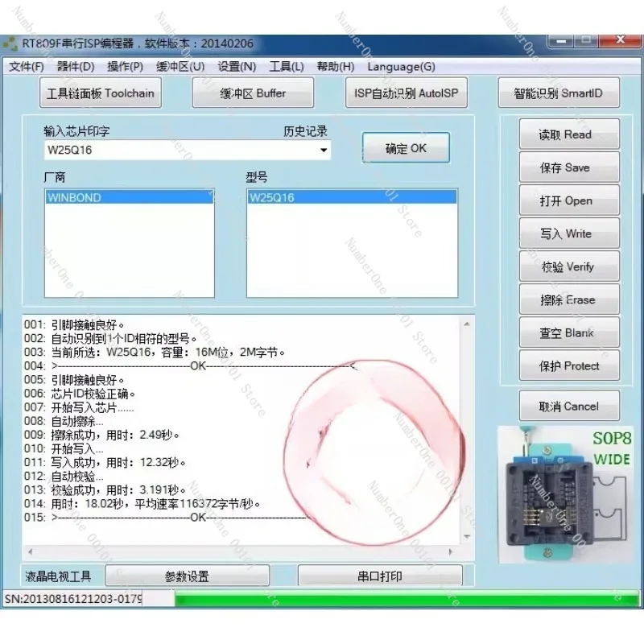Click log line 003 showing W25Q16 capacity
This screenshot has height=644, width=644.
(155, 352)
